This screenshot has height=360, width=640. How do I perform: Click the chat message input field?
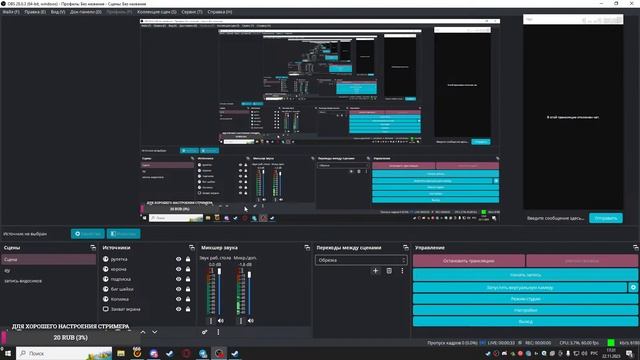tap(556, 218)
